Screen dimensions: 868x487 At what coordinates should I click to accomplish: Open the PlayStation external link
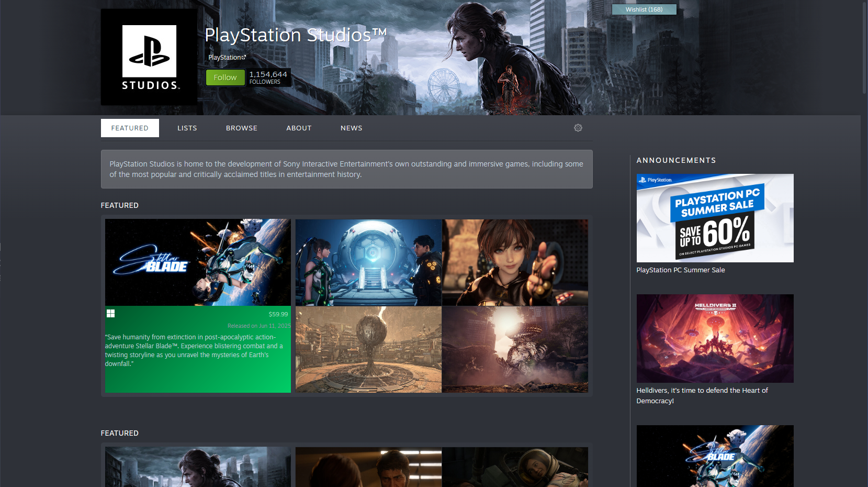(x=227, y=58)
